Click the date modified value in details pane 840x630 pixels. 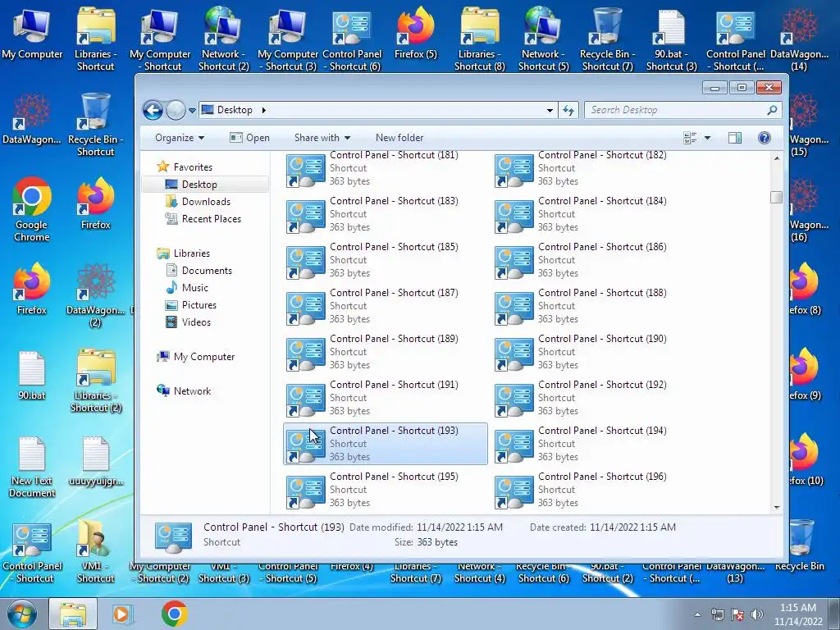point(459,527)
